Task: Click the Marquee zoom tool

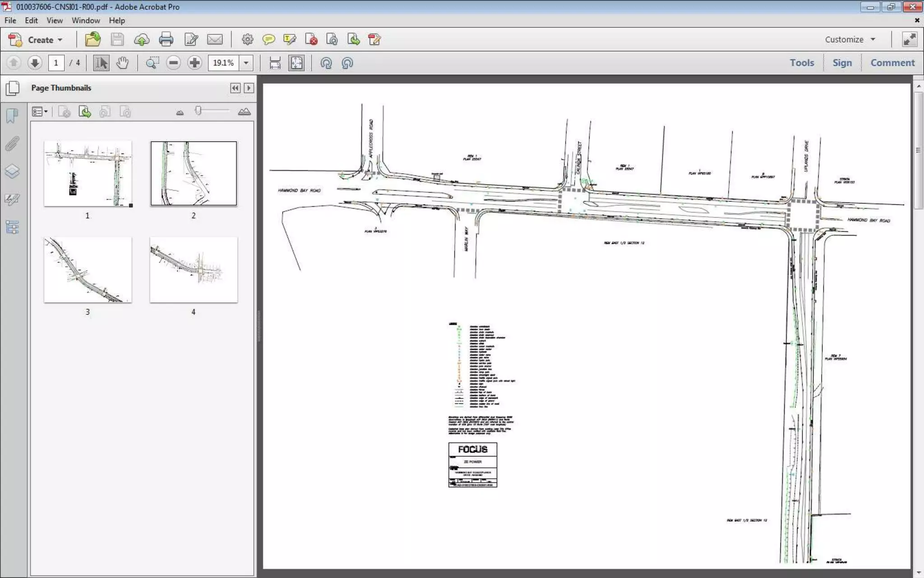Action: coord(152,63)
